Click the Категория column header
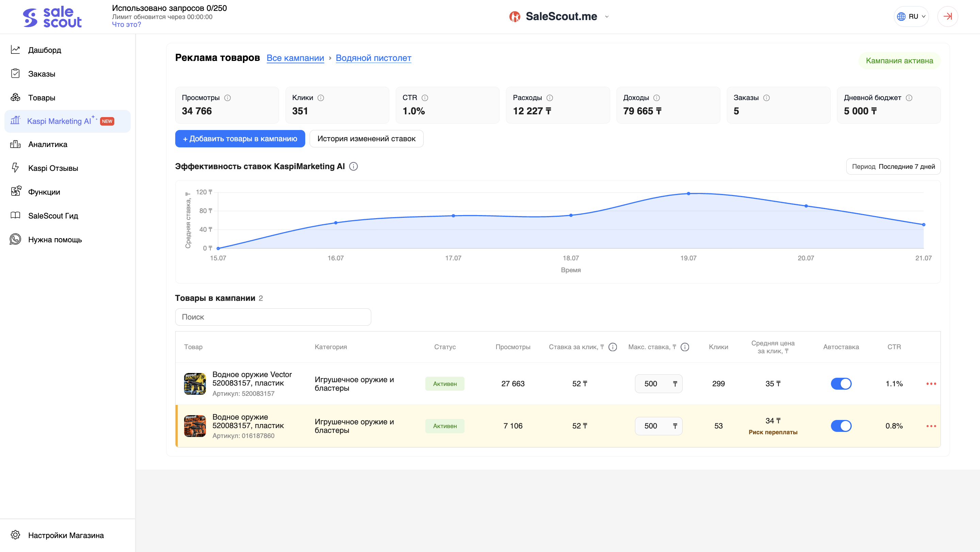Viewport: 980px width, 552px height. click(x=331, y=347)
